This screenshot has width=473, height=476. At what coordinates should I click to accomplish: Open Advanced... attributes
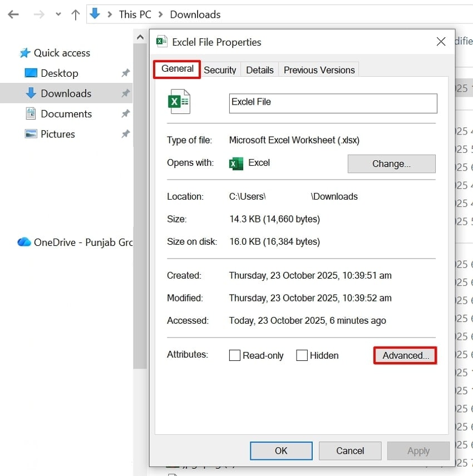(405, 355)
